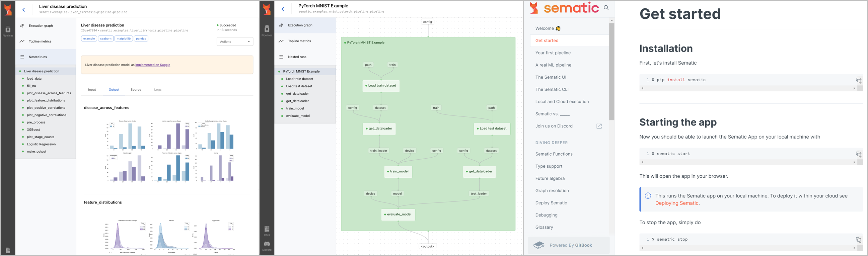Click Powered By GitBook footer link

coord(569,245)
